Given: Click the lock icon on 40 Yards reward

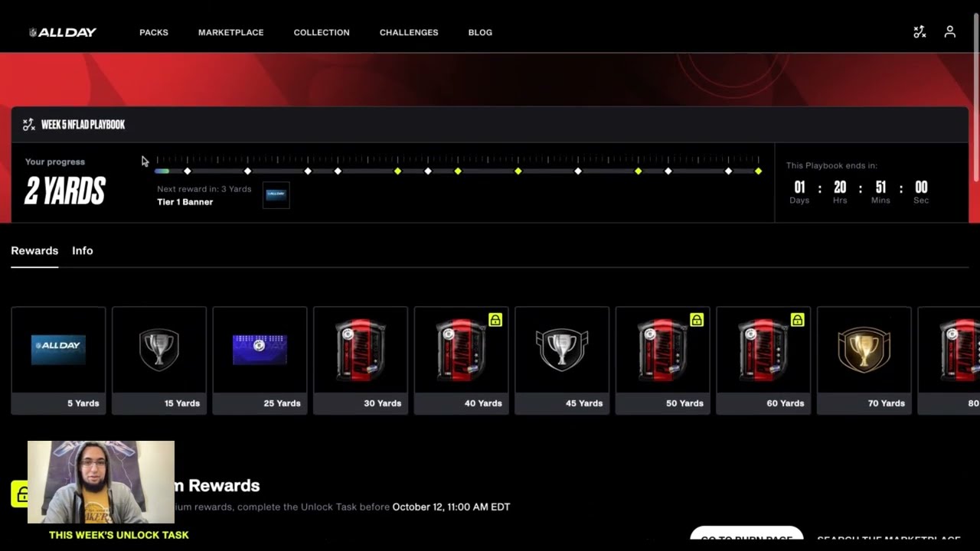Looking at the screenshot, I should coord(495,320).
